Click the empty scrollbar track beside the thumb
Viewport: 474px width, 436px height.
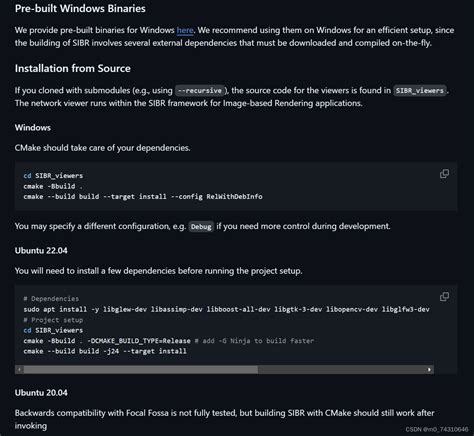tap(341, 369)
